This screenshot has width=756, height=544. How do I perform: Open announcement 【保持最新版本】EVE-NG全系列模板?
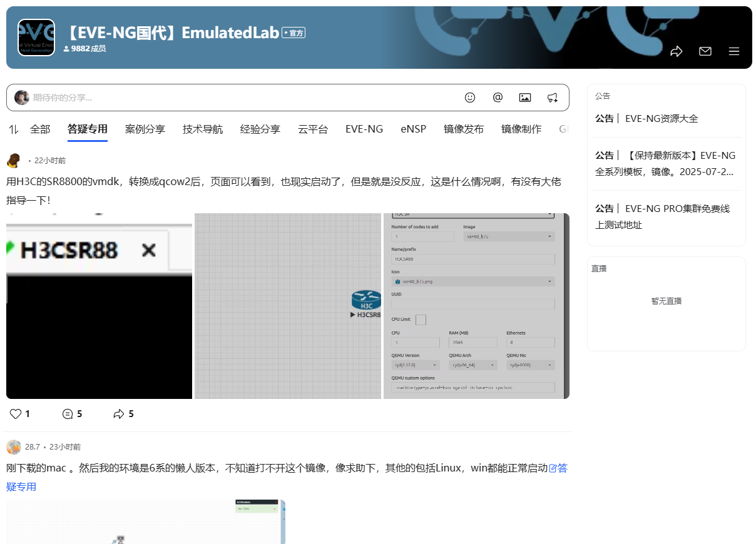666,164
